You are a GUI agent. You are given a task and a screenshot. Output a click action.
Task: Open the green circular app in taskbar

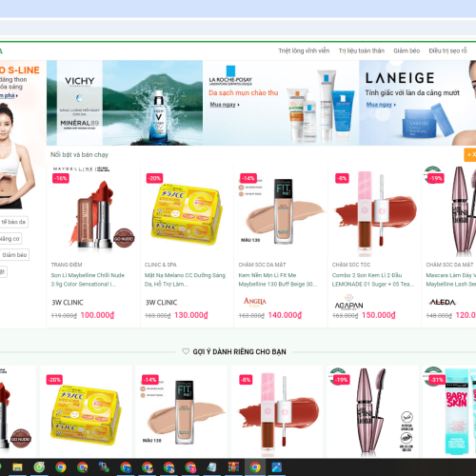point(39,467)
